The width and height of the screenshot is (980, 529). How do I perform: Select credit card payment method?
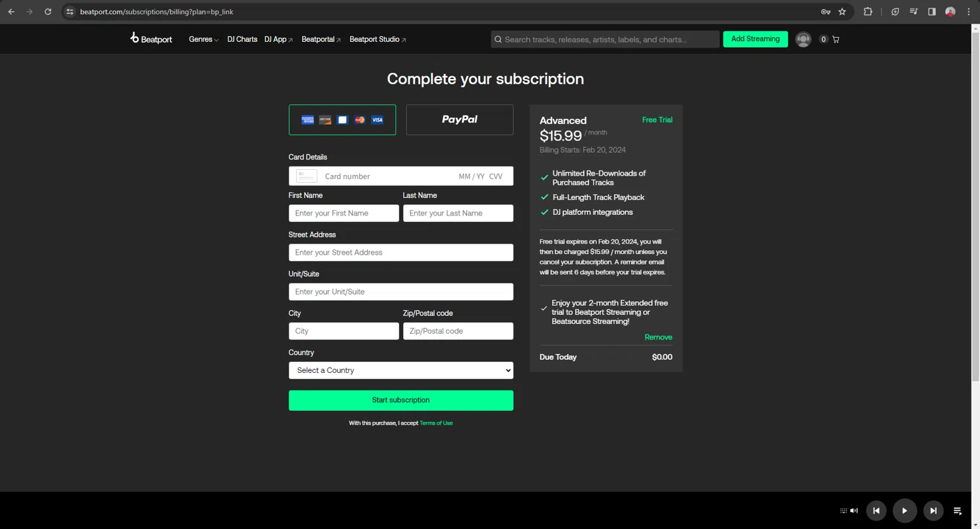342,120
